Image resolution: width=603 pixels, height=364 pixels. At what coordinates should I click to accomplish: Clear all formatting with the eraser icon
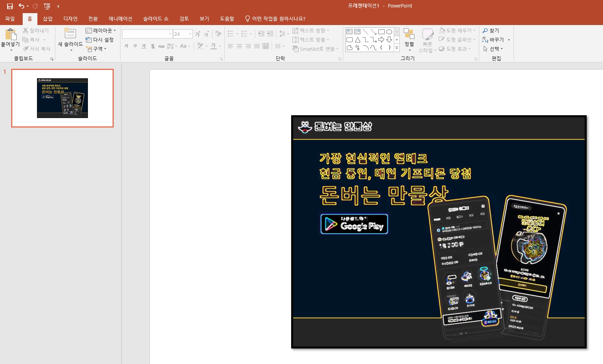pyautogui.click(x=218, y=34)
